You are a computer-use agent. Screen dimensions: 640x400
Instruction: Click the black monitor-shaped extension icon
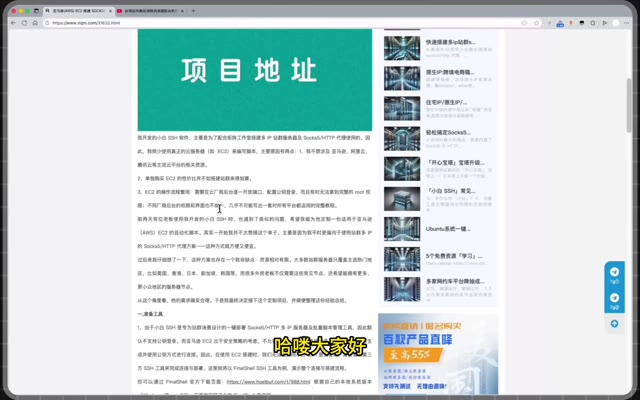(582, 23)
